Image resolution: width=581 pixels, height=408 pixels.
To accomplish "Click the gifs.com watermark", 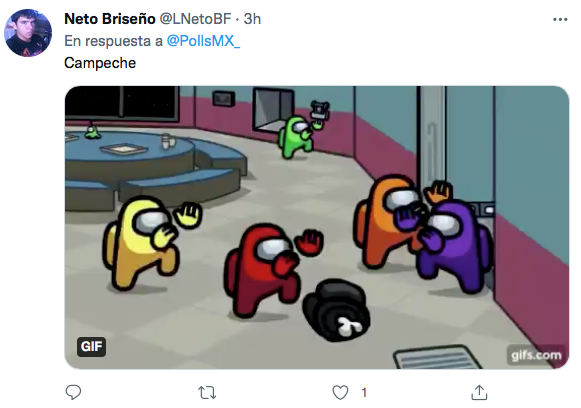I will [x=536, y=355].
